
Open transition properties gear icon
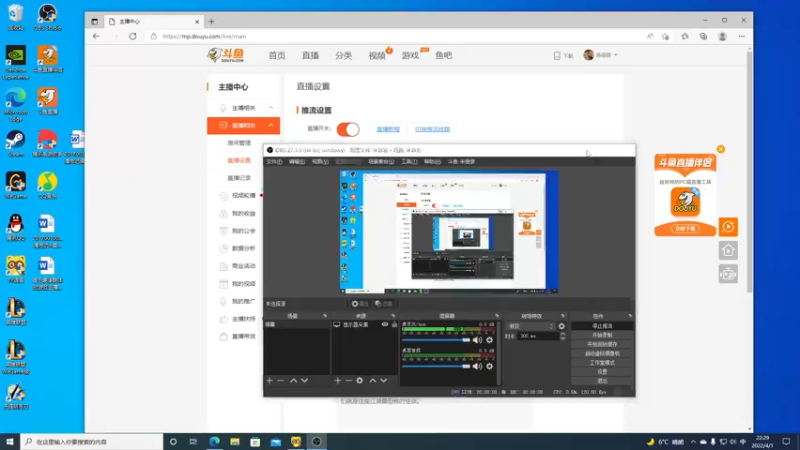click(x=561, y=326)
